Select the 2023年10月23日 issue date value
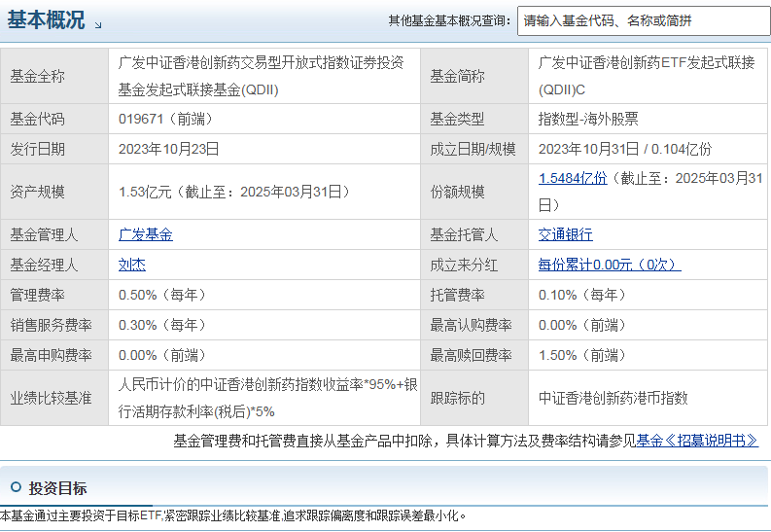 [168, 149]
